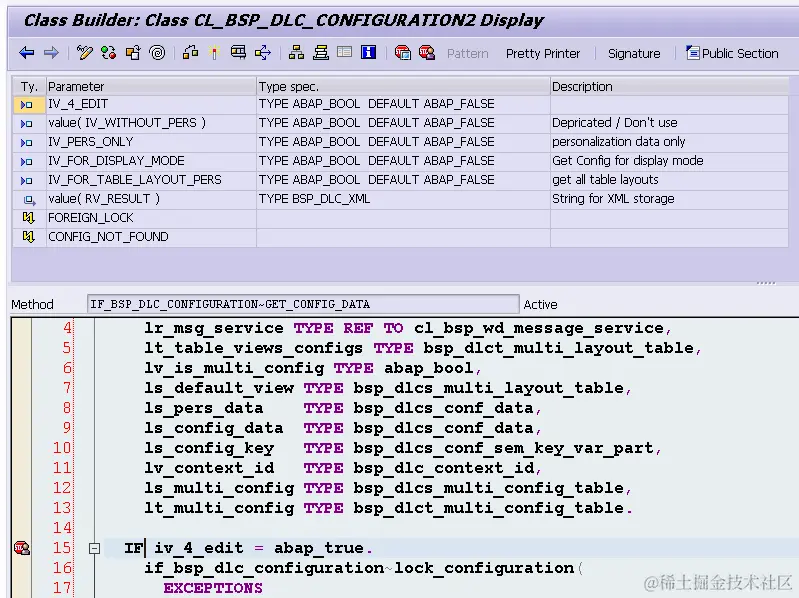The width and height of the screenshot is (799, 598).
Task: Select the value( IV_WITHOUT_PERS ) parameter cell
Action: click(151, 123)
